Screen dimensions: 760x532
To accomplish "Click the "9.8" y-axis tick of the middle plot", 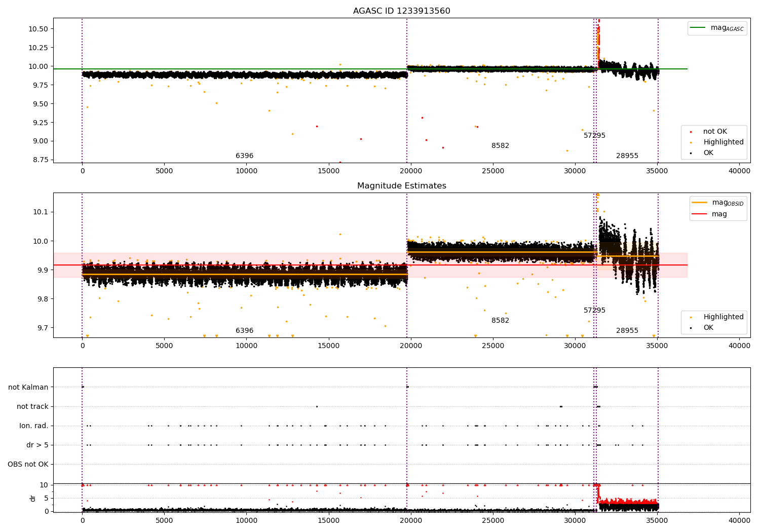I will coord(43,299).
